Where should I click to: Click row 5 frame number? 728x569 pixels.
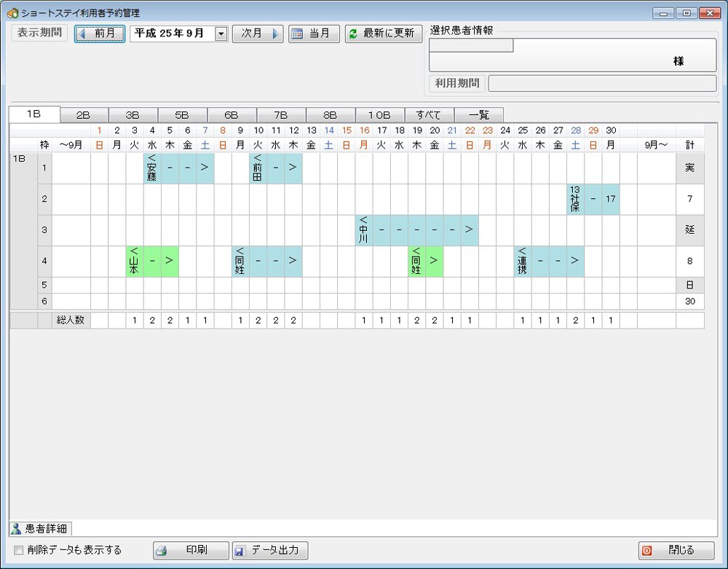tap(44, 285)
